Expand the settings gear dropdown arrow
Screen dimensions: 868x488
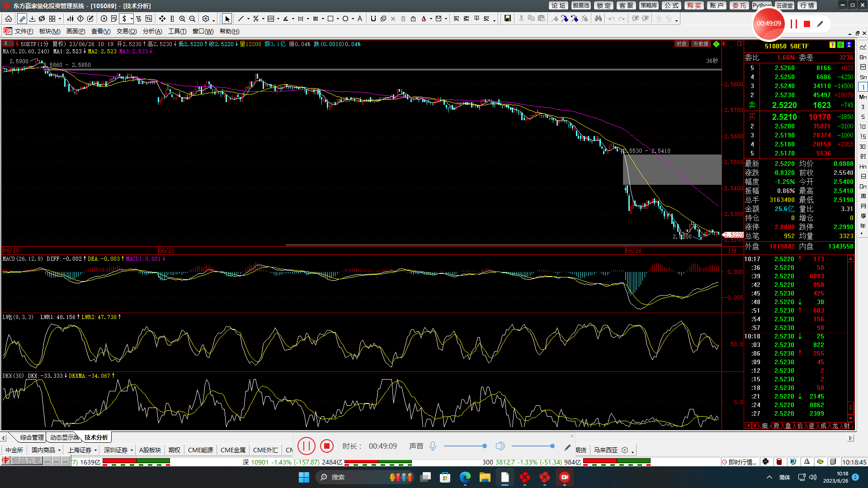coord(213,20)
